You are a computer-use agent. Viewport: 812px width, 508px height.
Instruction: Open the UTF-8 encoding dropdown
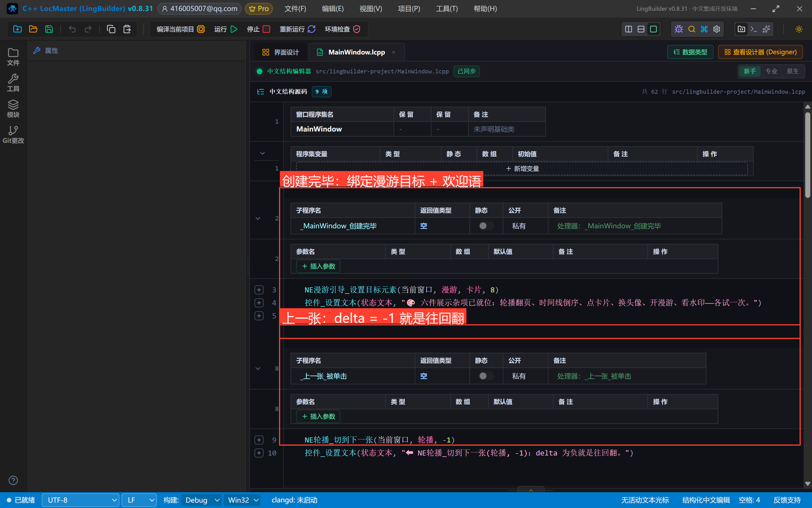[80, 500]
